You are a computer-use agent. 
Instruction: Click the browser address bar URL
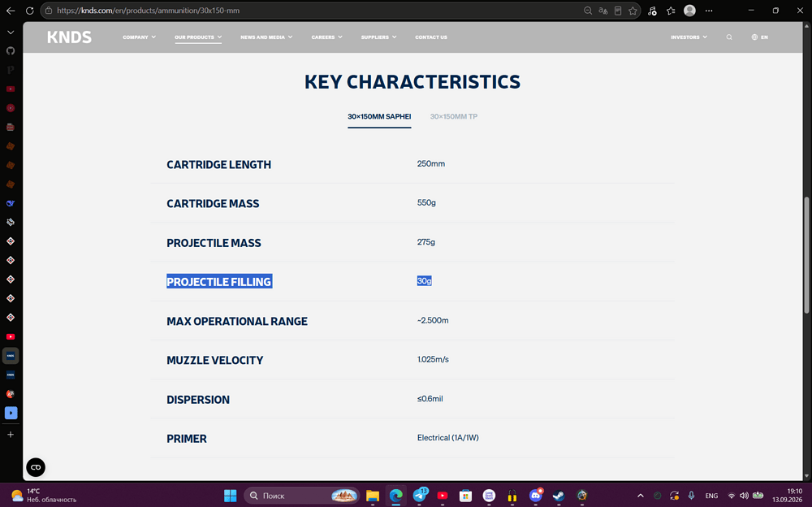(x=148, y=11)
